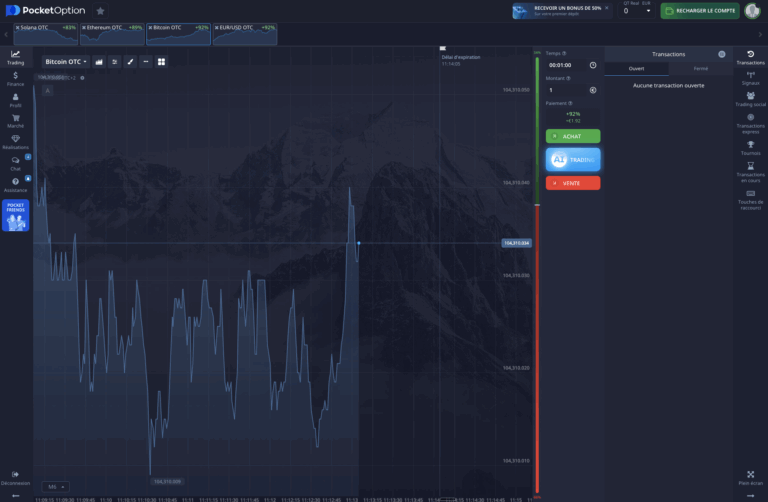Open the indicators settings icon

click(x=115, y=62)
